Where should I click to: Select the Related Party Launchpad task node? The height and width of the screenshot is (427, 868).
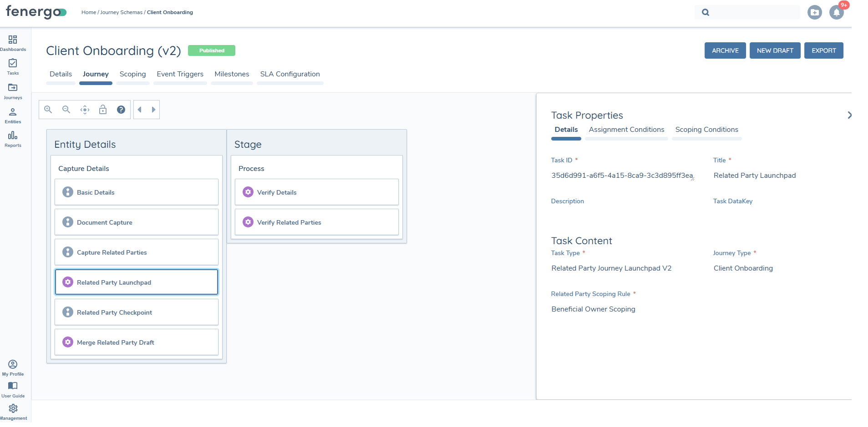[x=136, y=282]
